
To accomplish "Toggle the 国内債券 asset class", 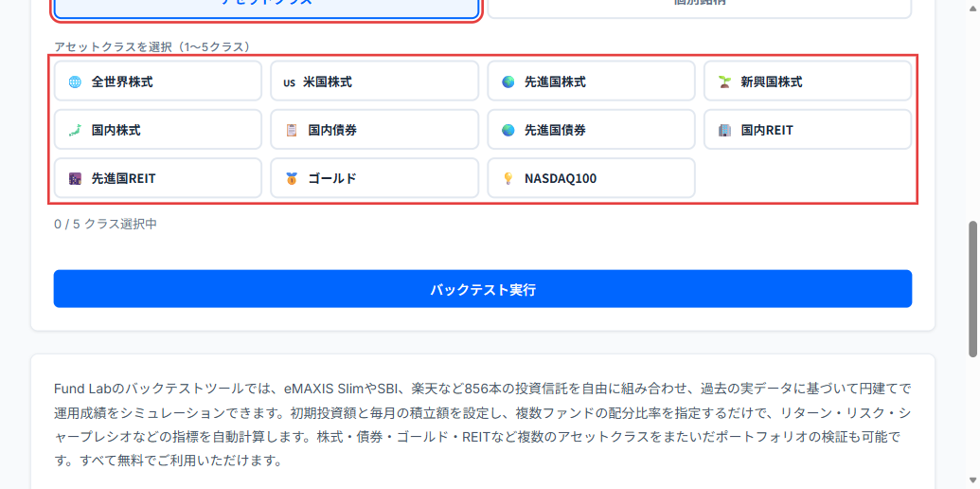I will (374, 130).
